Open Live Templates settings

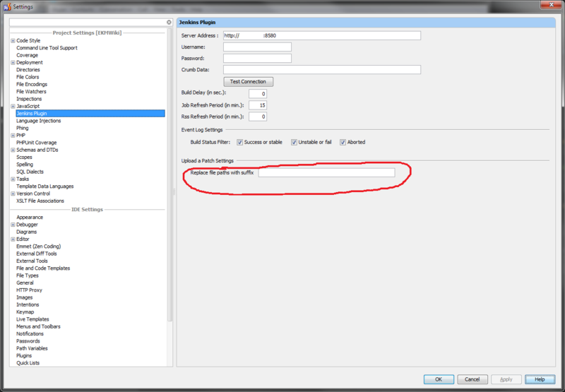pyautogui.click(x=32, y=319)
